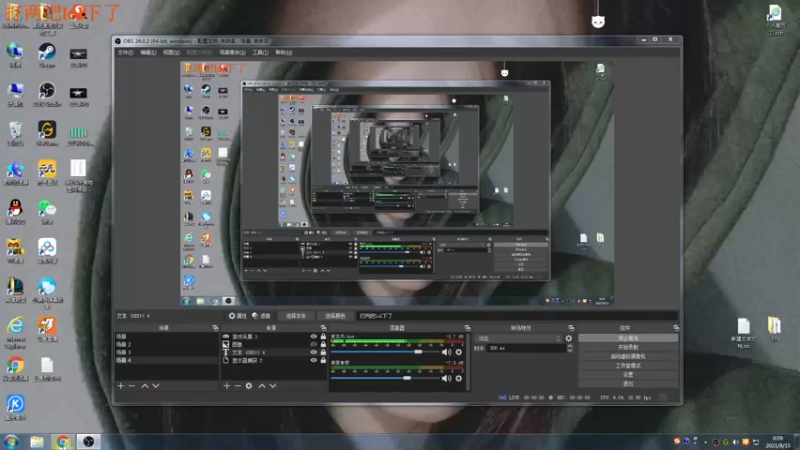Click the 属性 Properties toolbar button
Image resolution: width=800 pixels, height=450 pixels.
pyautogui.click(x=238, y=316)
